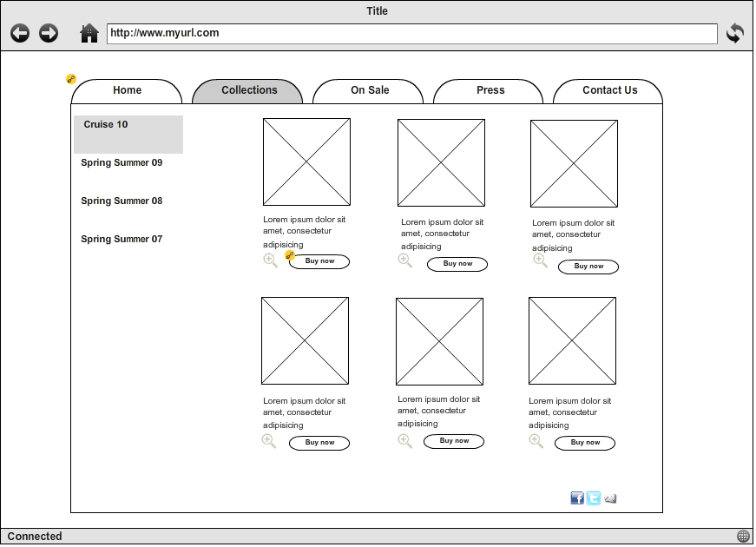Click the refresh icon beside URL bar
This screenshot has width=756, height=547.
pos(735,33)
